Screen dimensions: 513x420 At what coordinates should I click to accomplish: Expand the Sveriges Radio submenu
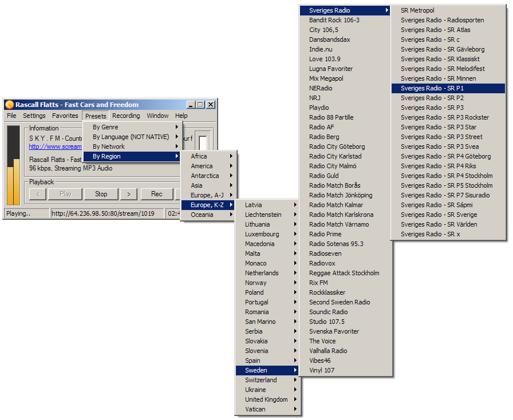pos(345,10)
